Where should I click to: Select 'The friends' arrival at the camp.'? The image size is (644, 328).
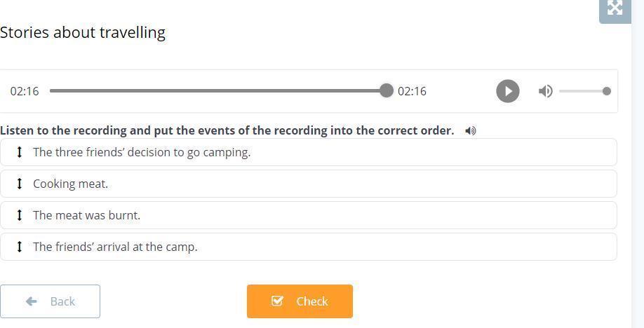pyautogui.click(x=115, y=247)
